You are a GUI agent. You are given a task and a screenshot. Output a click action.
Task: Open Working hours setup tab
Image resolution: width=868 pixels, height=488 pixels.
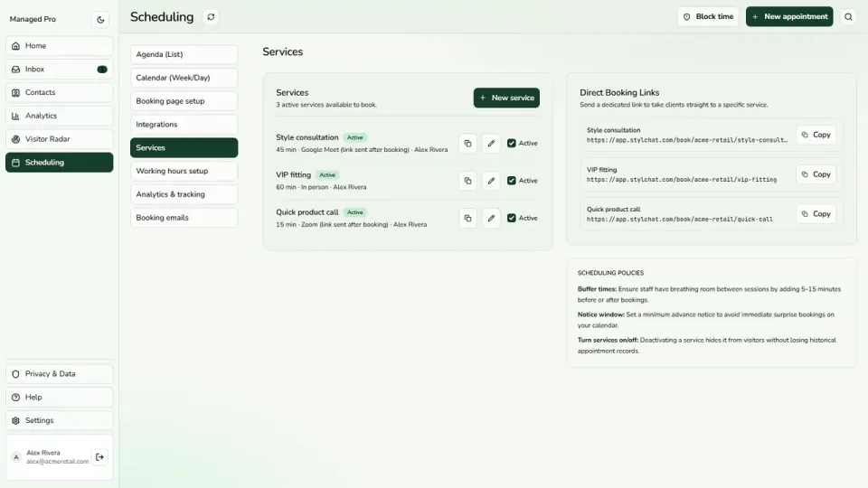click(x=184, y=171)
